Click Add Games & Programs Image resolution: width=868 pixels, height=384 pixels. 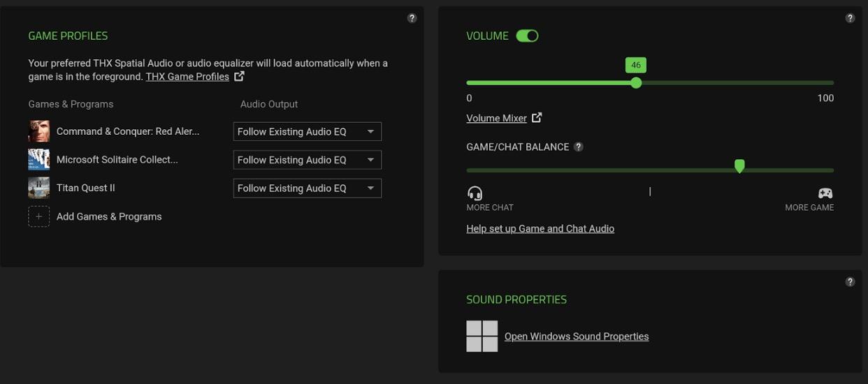coord(109,216)
